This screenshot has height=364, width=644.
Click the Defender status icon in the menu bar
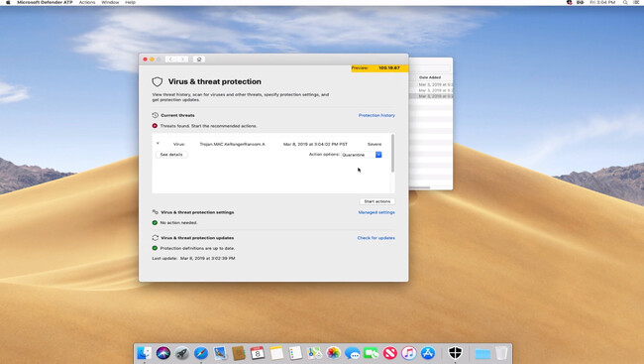[570, 2]
